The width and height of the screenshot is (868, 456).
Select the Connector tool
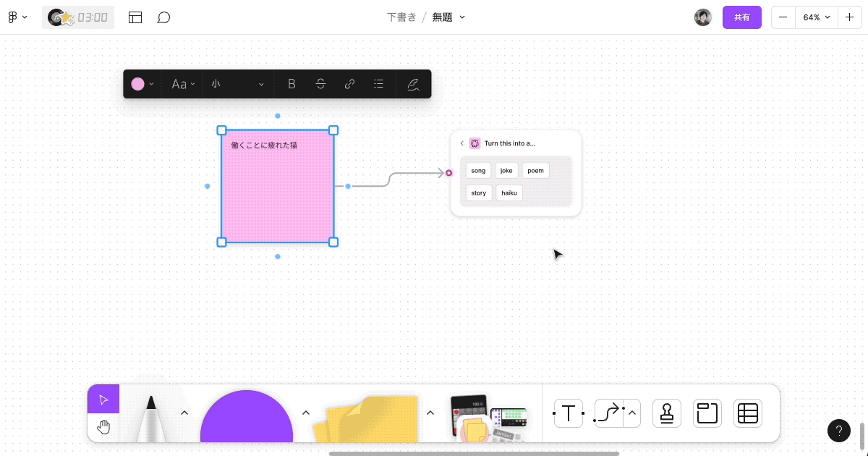click(x=608, y=413)
